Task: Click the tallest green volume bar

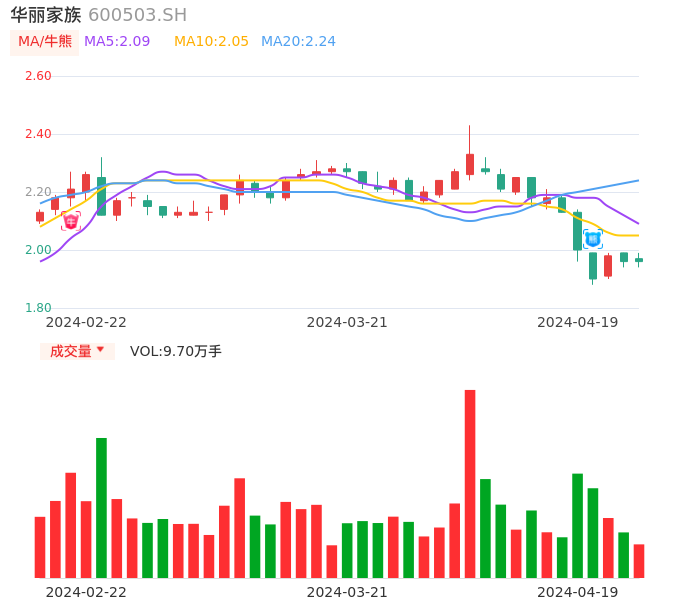Action: [102, 508]
